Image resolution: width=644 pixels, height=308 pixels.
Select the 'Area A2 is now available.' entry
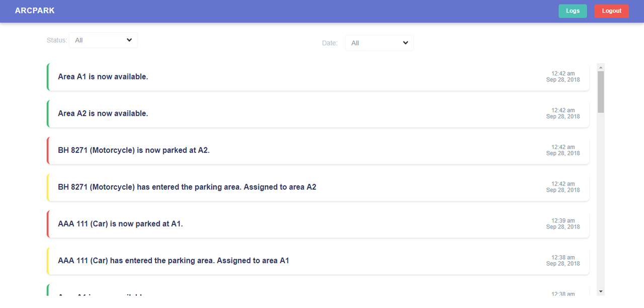(318, 114)
